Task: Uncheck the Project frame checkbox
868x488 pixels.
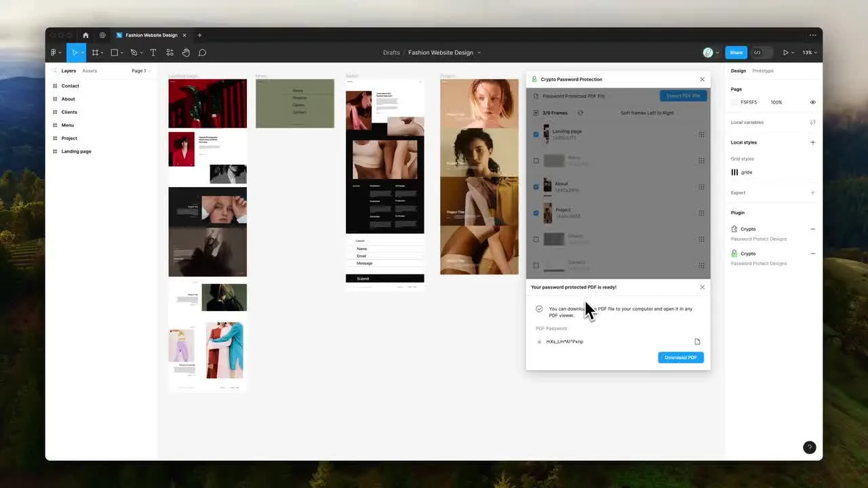Action: pyautogui.click(x=536, y=213)
